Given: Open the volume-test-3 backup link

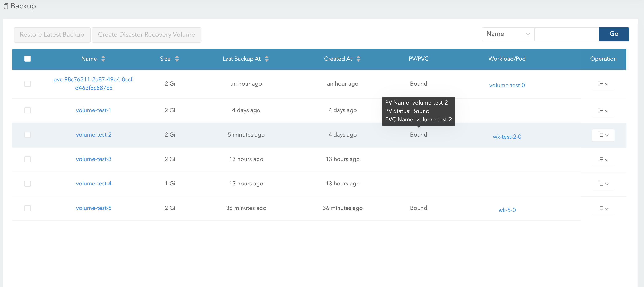Looking at the screenshot, I should (94, 159).
